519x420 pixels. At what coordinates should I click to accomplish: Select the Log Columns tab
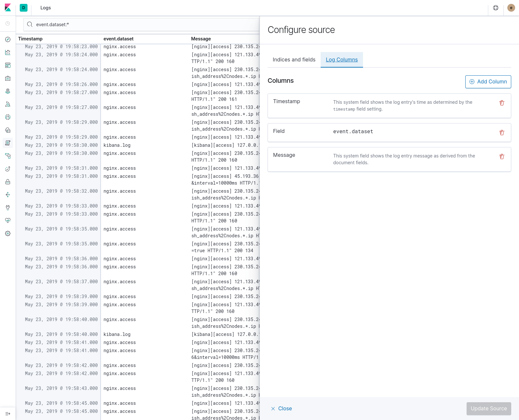341,60
